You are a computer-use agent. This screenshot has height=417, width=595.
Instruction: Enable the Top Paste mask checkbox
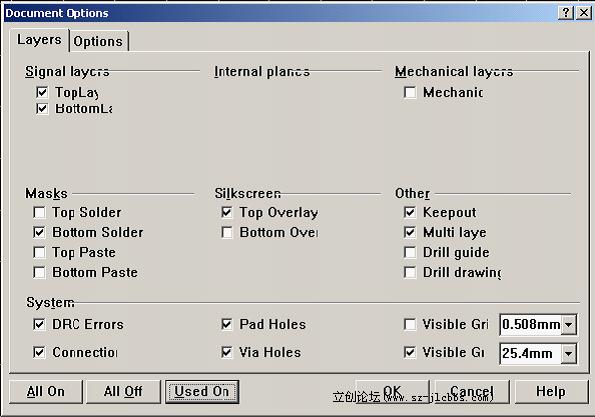pos(39,252)
